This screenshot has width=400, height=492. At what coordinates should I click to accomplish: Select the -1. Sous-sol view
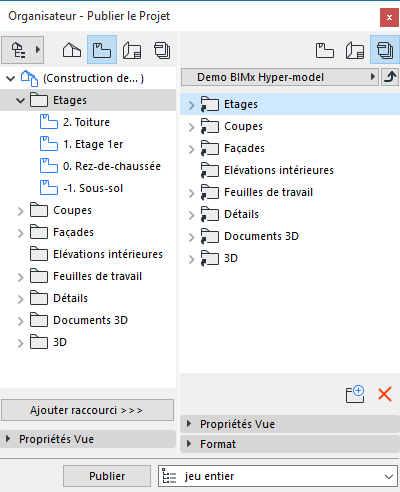[93, 188]
